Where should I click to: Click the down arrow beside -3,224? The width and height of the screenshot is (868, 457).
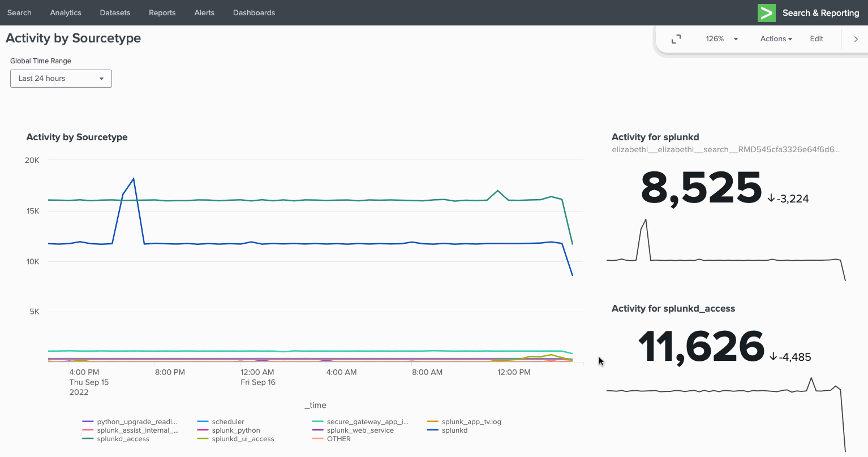coord(771,199)
